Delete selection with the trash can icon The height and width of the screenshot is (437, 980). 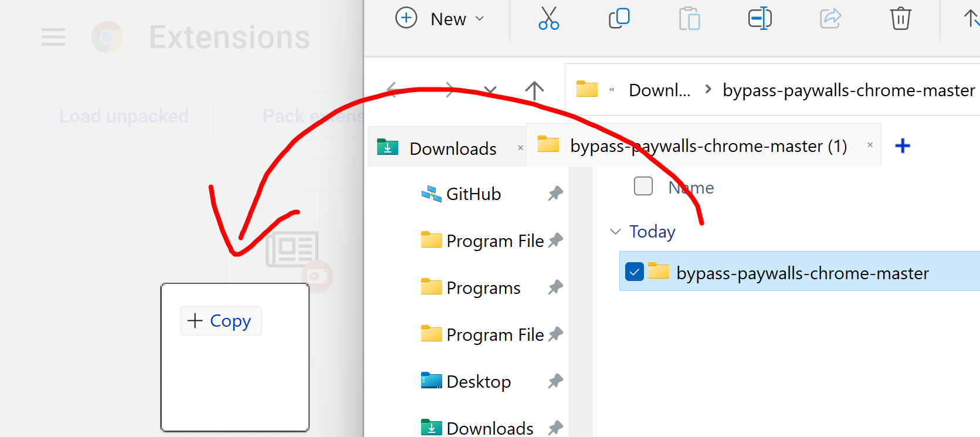tap(901, 19)
